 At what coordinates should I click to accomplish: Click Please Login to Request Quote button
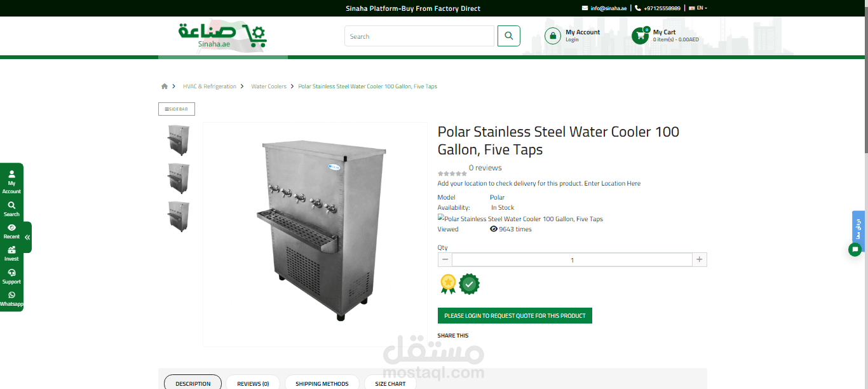click(515, 315)
